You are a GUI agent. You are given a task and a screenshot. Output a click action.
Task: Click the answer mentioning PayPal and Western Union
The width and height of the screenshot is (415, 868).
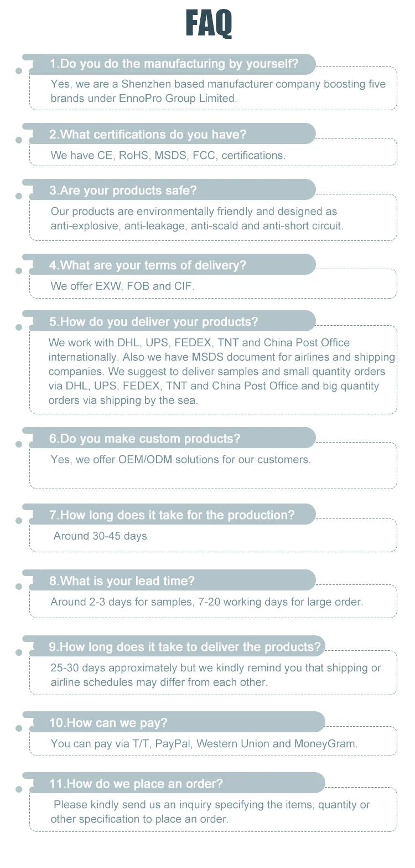click(204, 744)
